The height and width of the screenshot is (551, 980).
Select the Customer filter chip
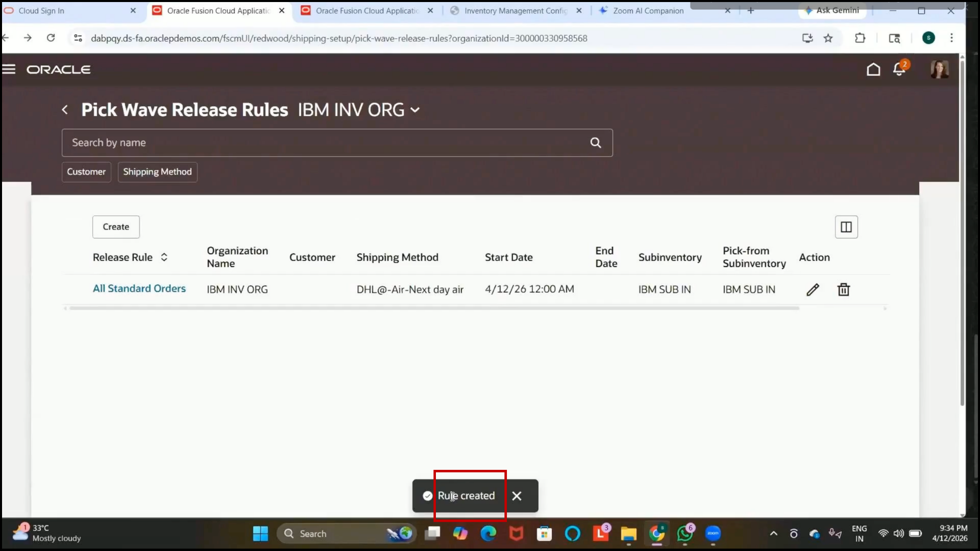pyautogui.click(x=86, y=172)
